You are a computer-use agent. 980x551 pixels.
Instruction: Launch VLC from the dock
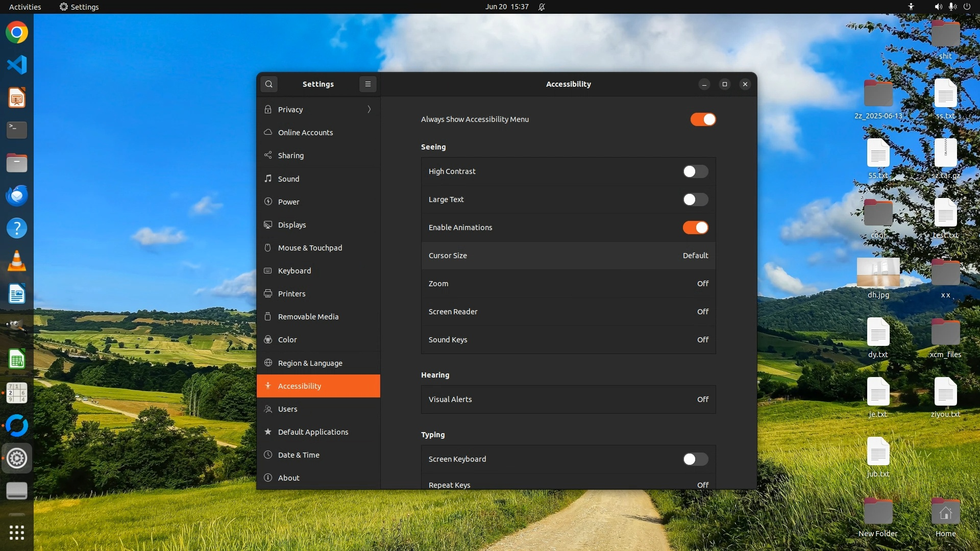tap(16, 261)
